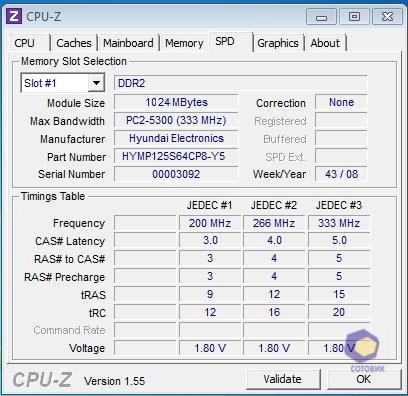This screenshot has height=396, width=408.
Task: Click the Correction value None
Action: [341, 102]
